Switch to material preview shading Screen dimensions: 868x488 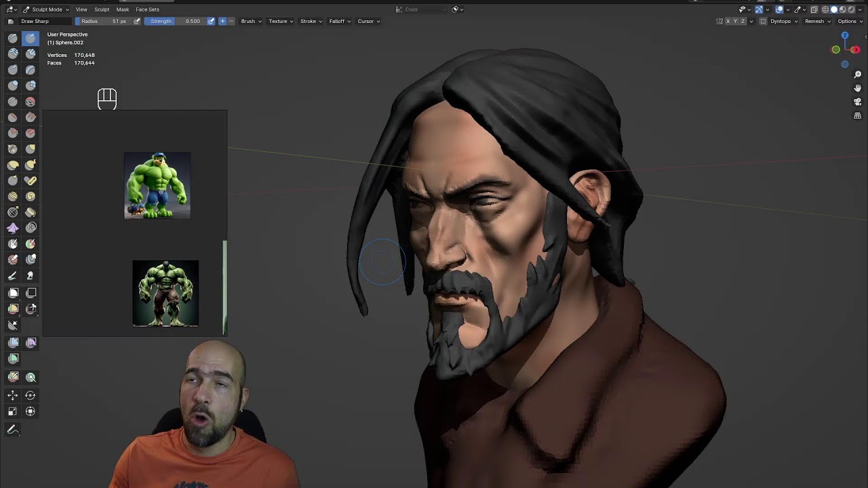click(843, 9)
